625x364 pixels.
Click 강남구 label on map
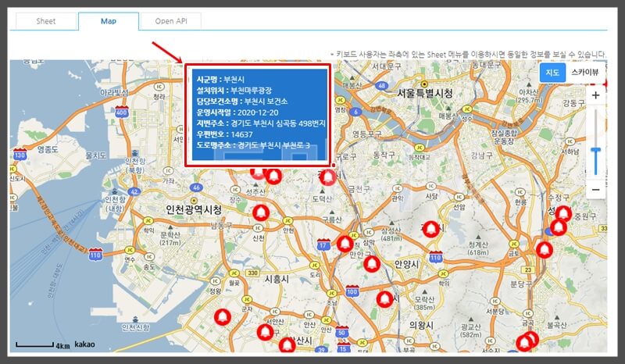[x=481, y=156]
